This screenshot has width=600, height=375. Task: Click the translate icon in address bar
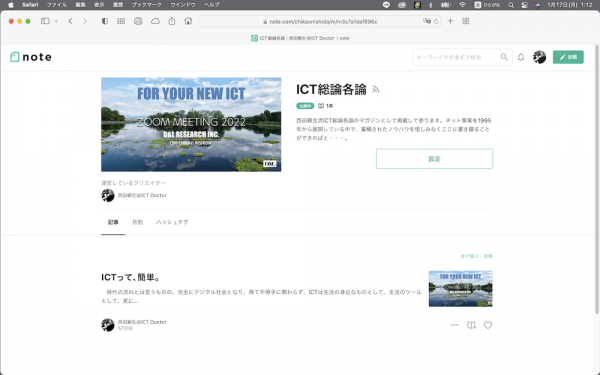coord(427,21)
